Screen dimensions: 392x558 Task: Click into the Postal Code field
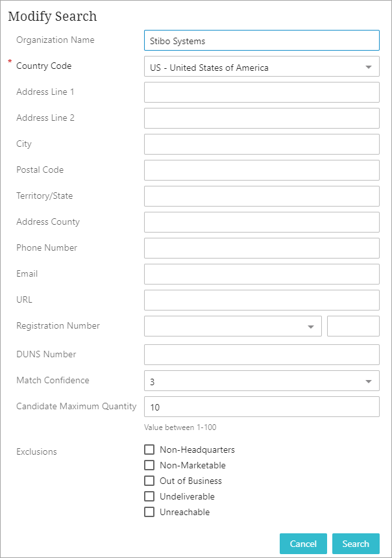(262, 170)
